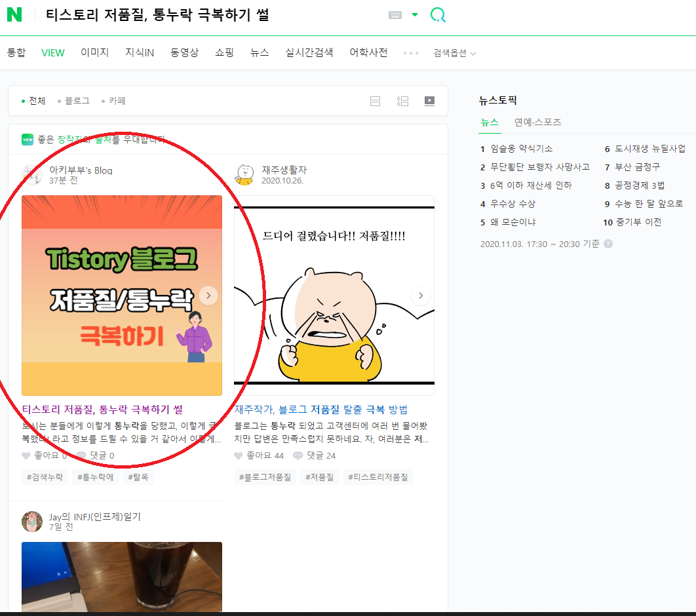Switch to card list view icon
This screenshot has height=616, width=696.
tap(375, 101)
